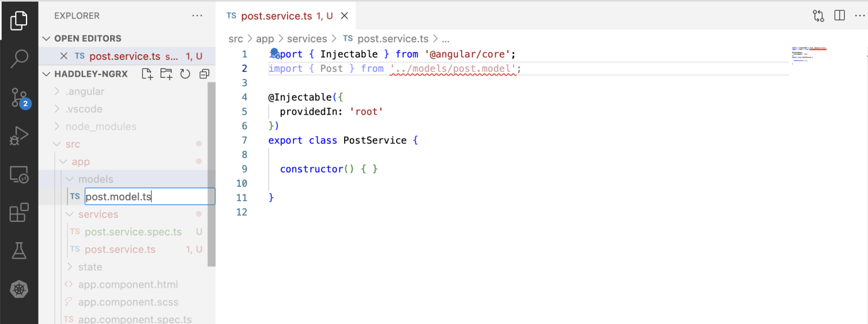This screenshot has height=324, width=868.
Task: Collapse the OPEN EDITORS section
Action: [x=47, y=38]
